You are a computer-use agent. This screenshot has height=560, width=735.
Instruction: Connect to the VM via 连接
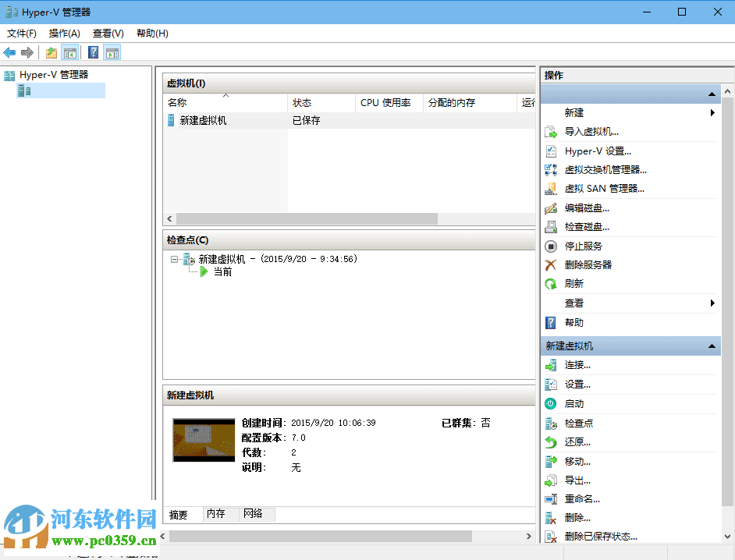tap(579, 364)
